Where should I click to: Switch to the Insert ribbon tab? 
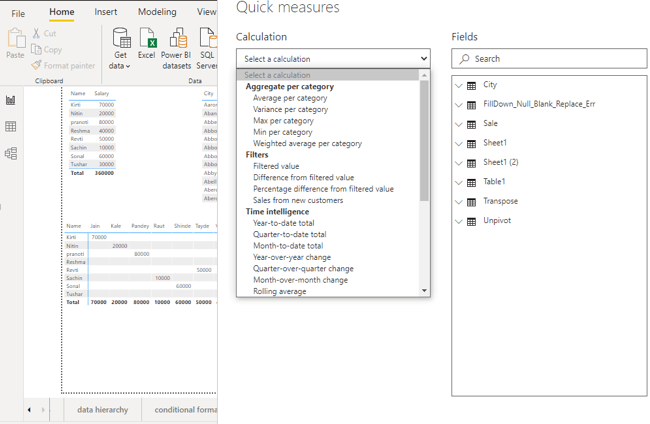(x=106, y=12)
